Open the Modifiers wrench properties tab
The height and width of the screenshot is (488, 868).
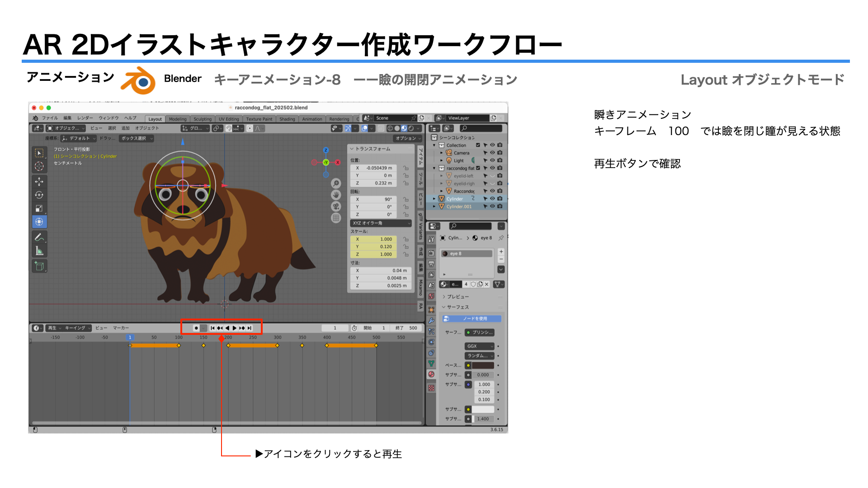431,321
